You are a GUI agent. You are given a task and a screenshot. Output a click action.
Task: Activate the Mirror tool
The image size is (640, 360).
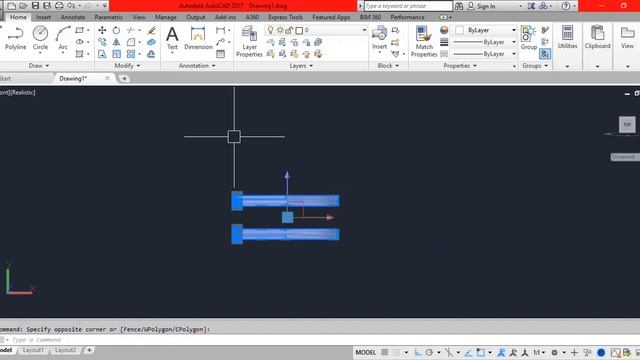coord(116,42)
